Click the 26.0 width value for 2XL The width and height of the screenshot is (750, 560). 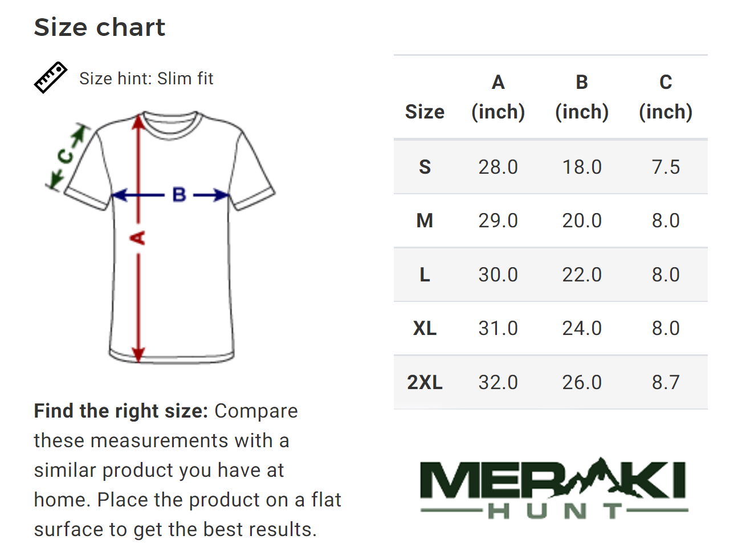(582, 382)
